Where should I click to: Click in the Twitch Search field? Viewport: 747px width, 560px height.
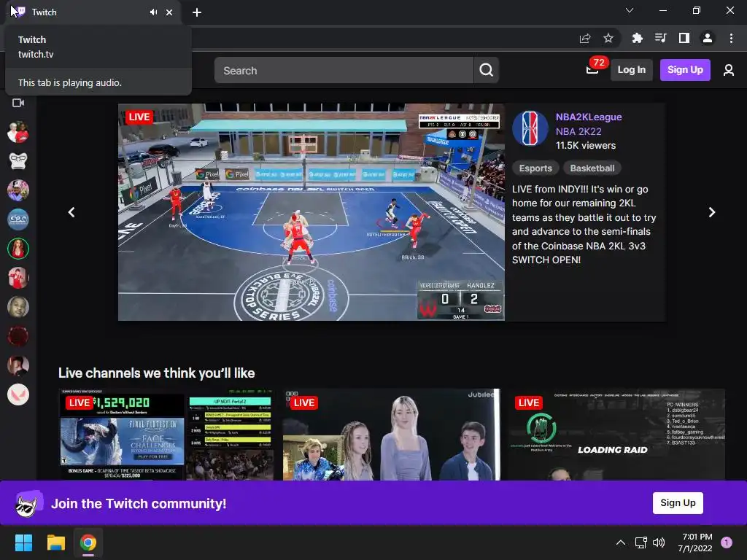(344, 70)
